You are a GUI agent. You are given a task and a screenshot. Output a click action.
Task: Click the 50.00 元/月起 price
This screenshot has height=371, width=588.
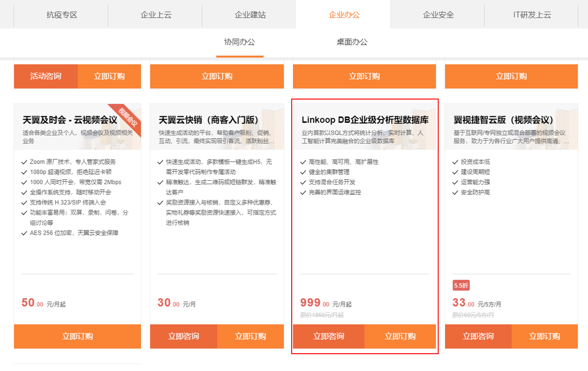44,303
